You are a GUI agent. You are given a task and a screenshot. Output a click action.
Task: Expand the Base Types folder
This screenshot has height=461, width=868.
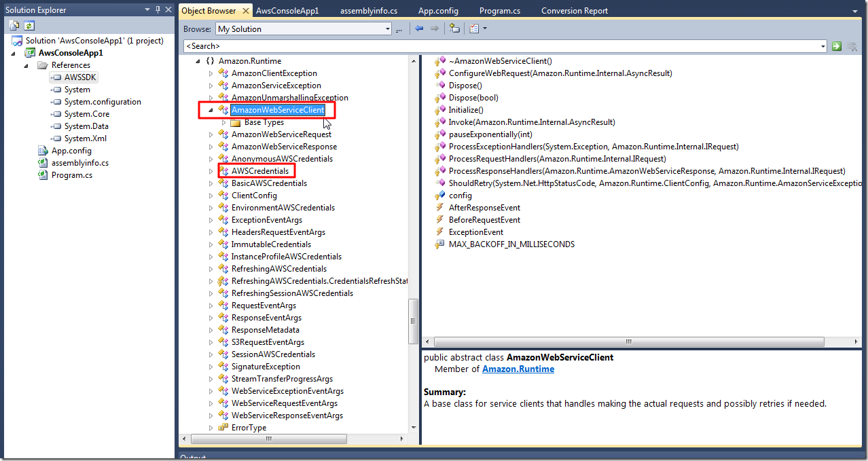223,122
